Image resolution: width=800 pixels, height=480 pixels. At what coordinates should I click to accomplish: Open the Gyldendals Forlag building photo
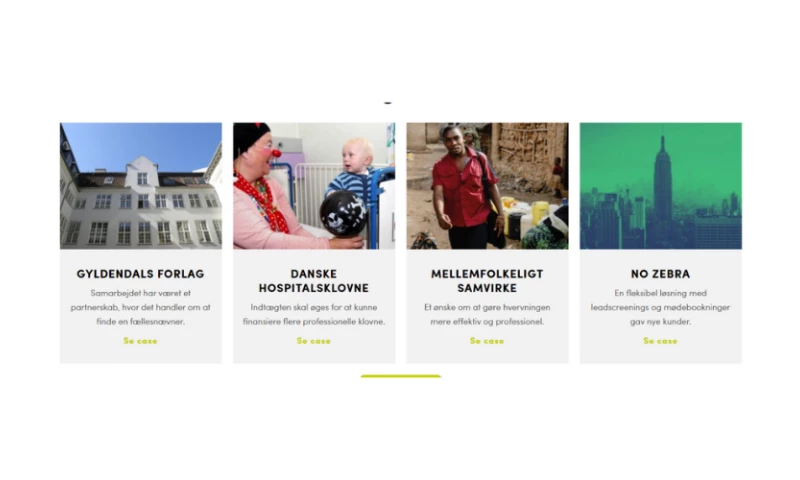click(x=141, y=186)
